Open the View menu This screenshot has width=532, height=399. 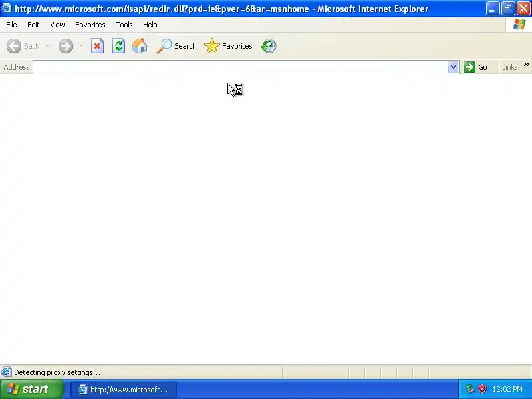57,25
